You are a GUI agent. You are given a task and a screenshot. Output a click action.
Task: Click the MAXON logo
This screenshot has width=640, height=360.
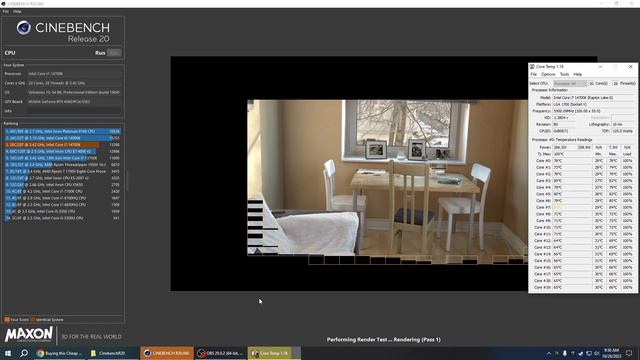point(29,335)
